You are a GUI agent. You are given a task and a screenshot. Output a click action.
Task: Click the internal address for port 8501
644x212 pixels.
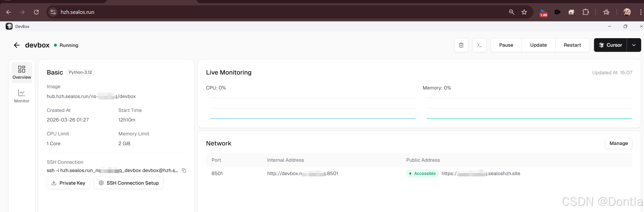[x=303, y=174]
